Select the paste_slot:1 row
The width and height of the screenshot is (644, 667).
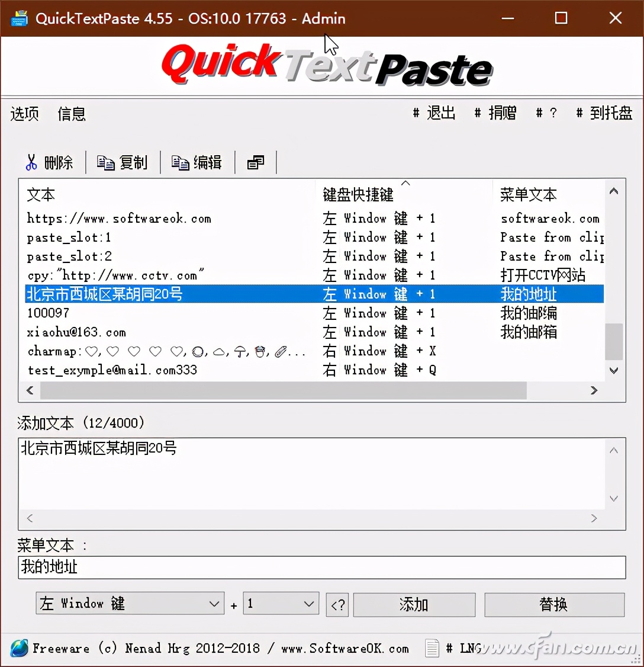(314, 238)
